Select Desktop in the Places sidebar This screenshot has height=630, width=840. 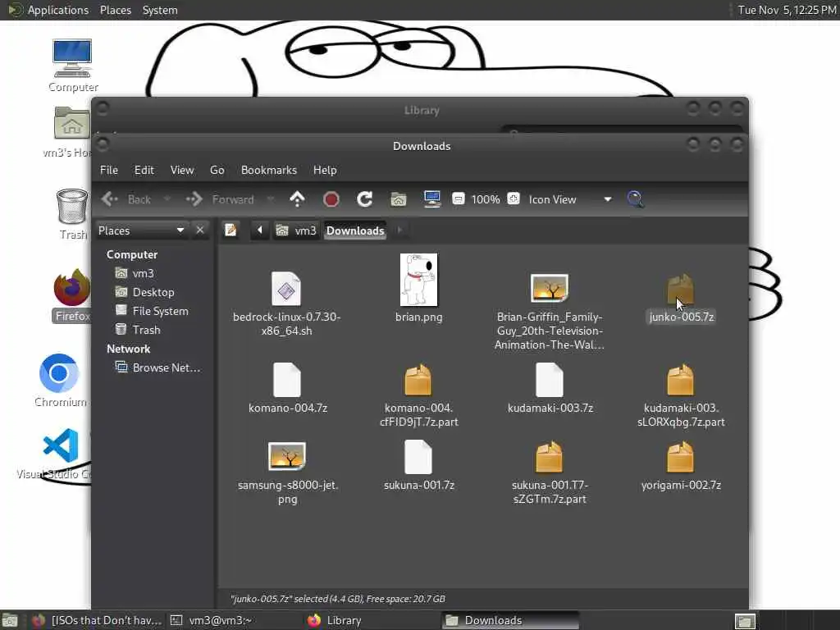coord(145,292)
